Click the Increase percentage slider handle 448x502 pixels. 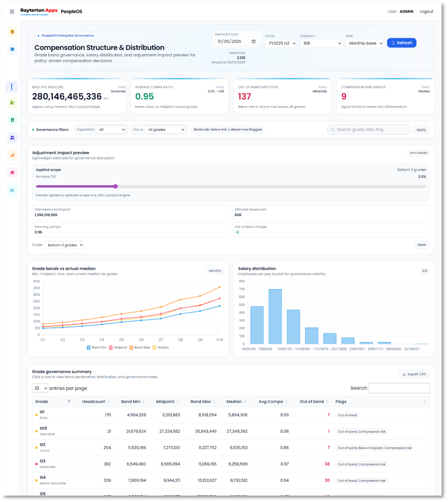[116, 186]
